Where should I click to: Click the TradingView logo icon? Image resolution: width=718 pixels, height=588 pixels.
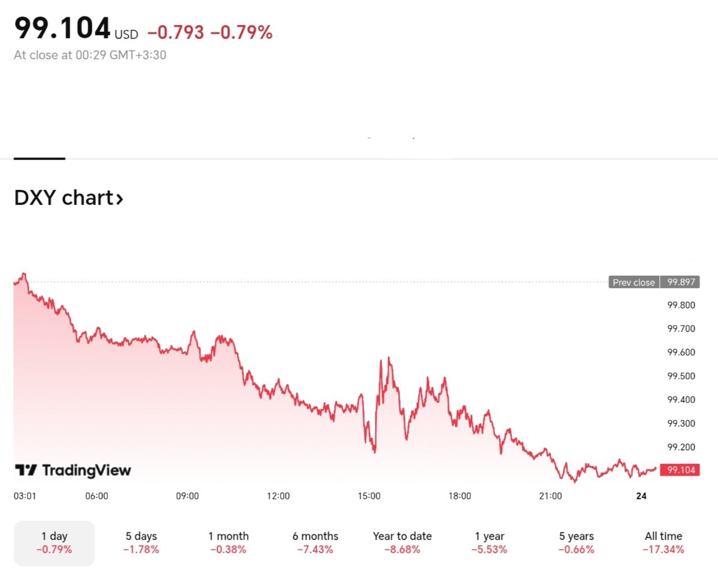tap(26, 471)
